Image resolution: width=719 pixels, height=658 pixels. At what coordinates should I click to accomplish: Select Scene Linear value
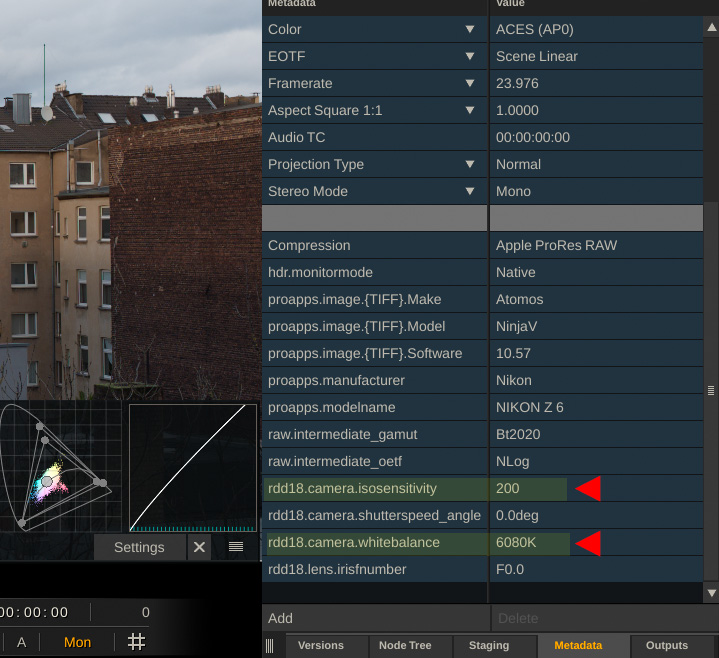point(596,56)
